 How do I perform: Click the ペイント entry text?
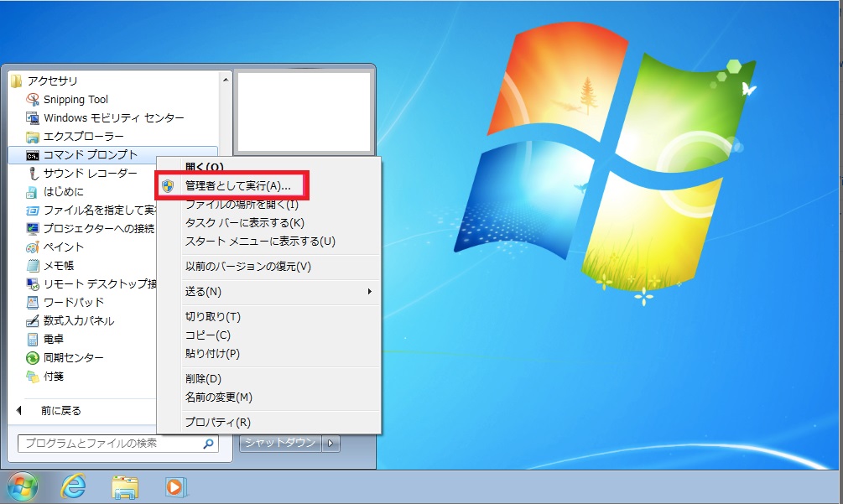(x=64, y=247)
